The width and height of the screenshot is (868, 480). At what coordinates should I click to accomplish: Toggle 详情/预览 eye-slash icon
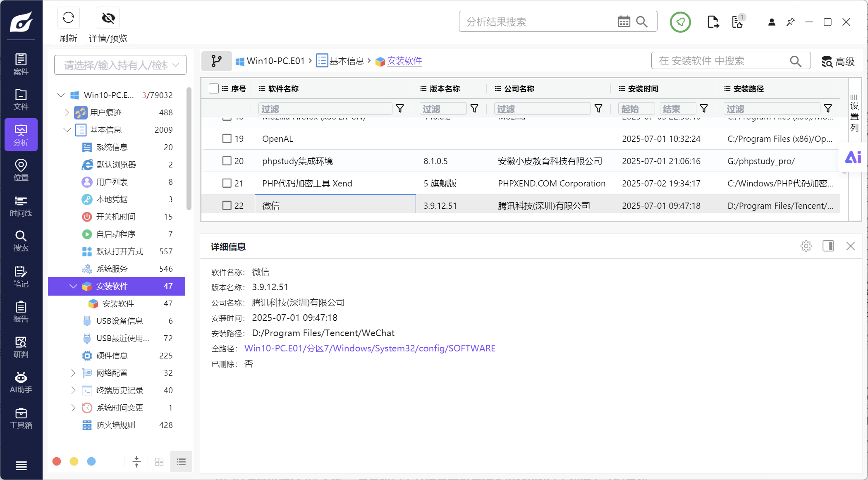108,18
